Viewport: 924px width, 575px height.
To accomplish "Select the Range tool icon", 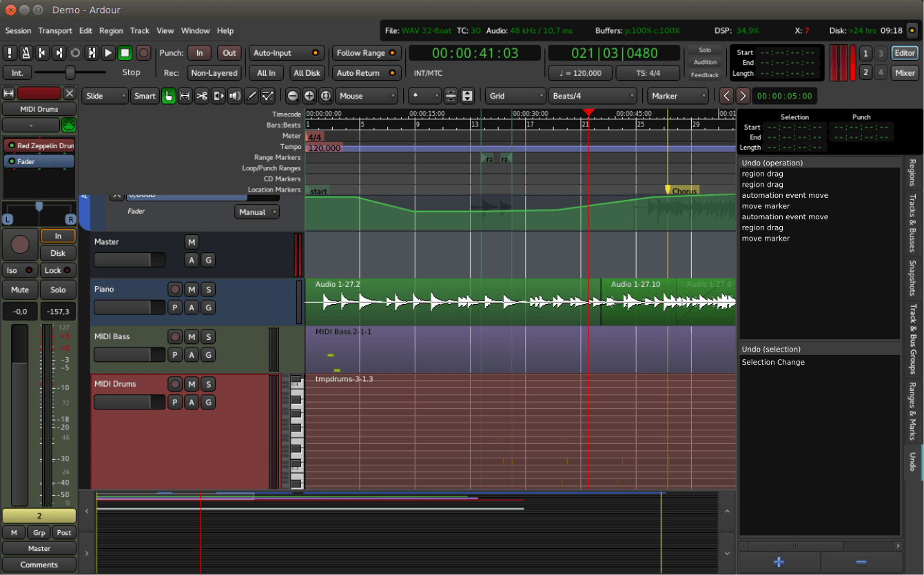I will tap(185, 96).
